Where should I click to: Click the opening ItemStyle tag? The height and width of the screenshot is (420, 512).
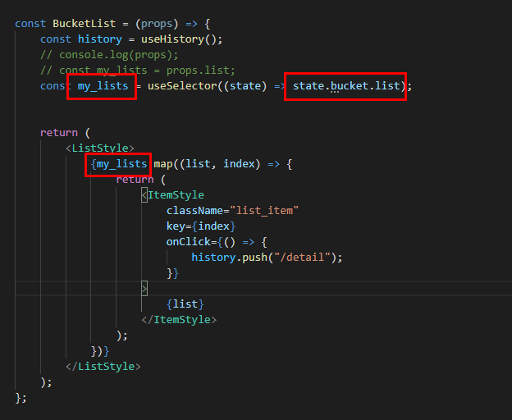click(173, 195)
